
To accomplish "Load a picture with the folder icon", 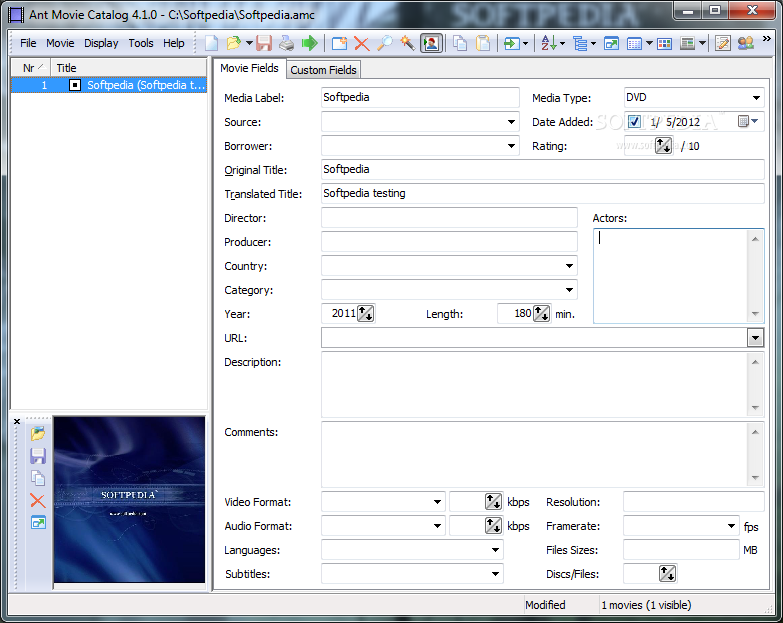I will [x=38, y=433].
